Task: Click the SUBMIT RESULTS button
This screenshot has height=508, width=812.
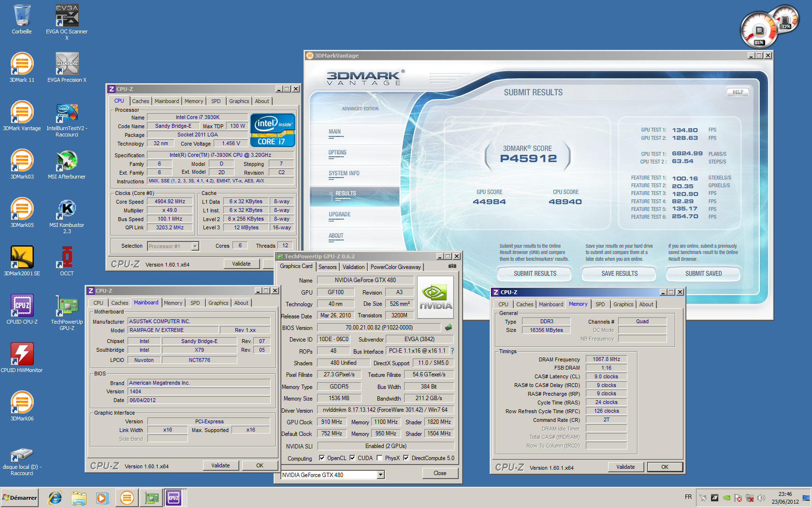Action: [535, 274]
